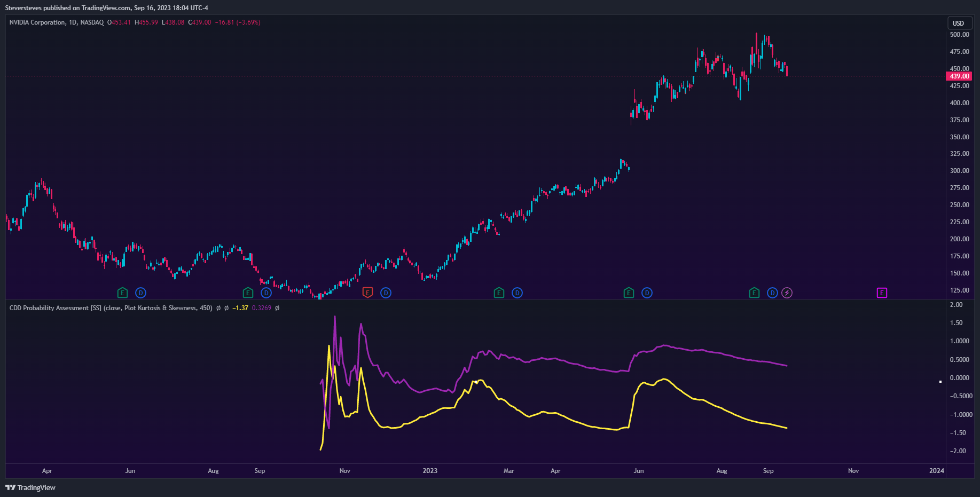This screenshot has height=497, width=980.
Task: Click the -16.81 (-3.69%) price change text
Action: click(x=238, y=22)
